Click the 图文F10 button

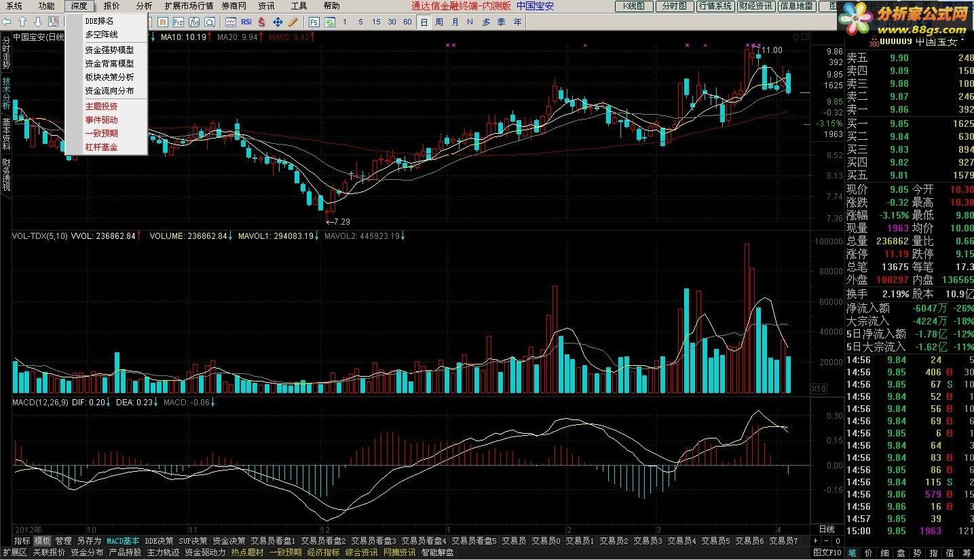[828, 553]
